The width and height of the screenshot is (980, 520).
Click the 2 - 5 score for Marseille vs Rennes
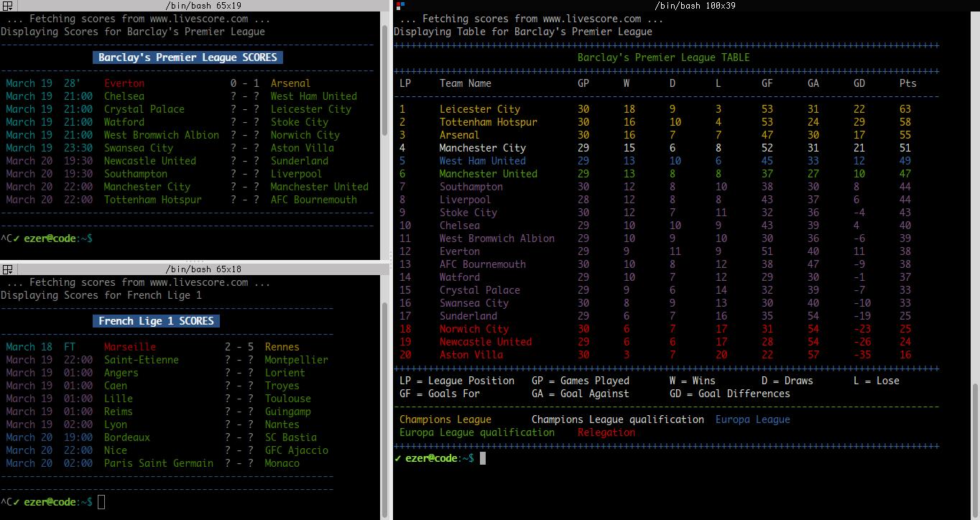[x=239, y=347]
